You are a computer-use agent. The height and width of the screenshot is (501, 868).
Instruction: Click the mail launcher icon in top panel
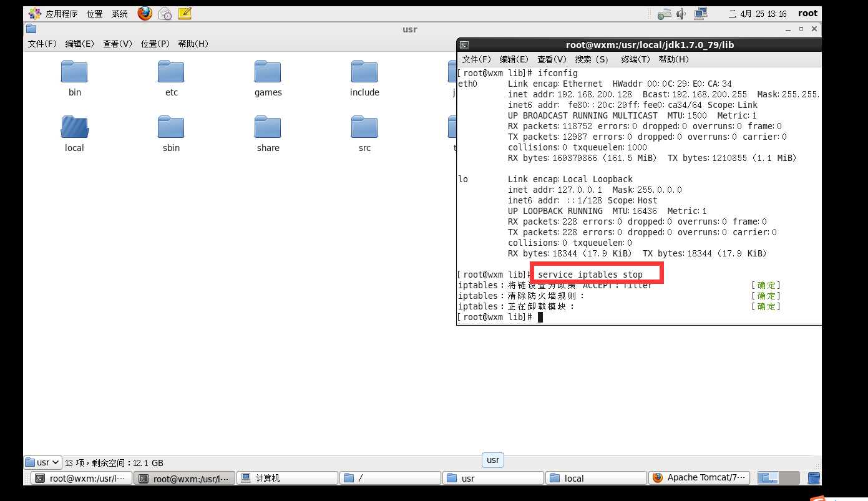tap(165, 13)
